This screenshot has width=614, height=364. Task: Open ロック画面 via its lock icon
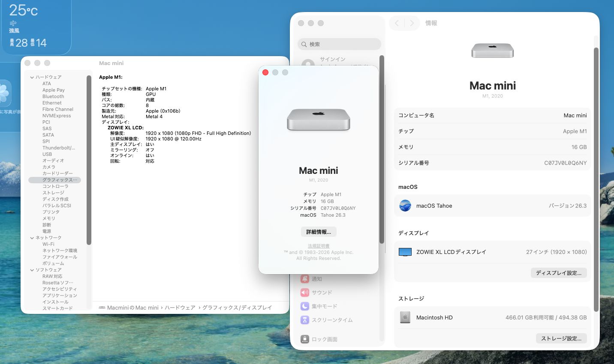pos(305,339)
